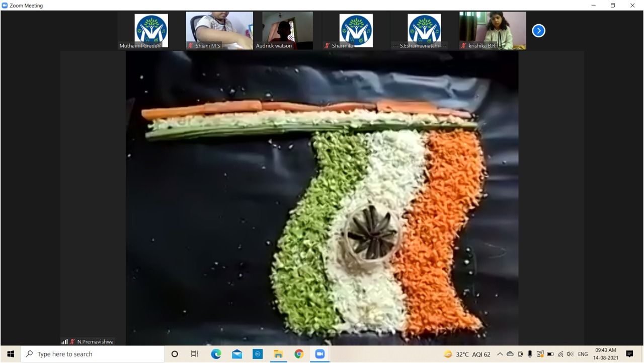644x363 pixels.
Task: Show next participants with the blue arrow
Action: (538, 31)
